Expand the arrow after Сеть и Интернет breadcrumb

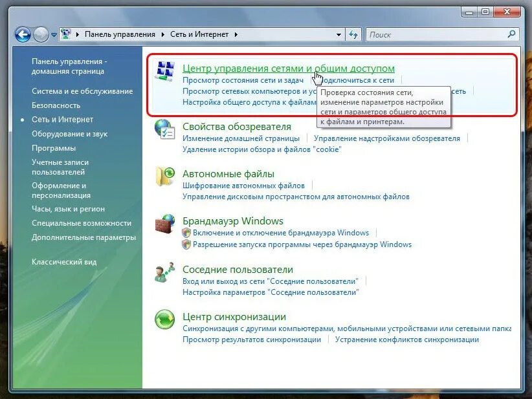pos(236,34)
